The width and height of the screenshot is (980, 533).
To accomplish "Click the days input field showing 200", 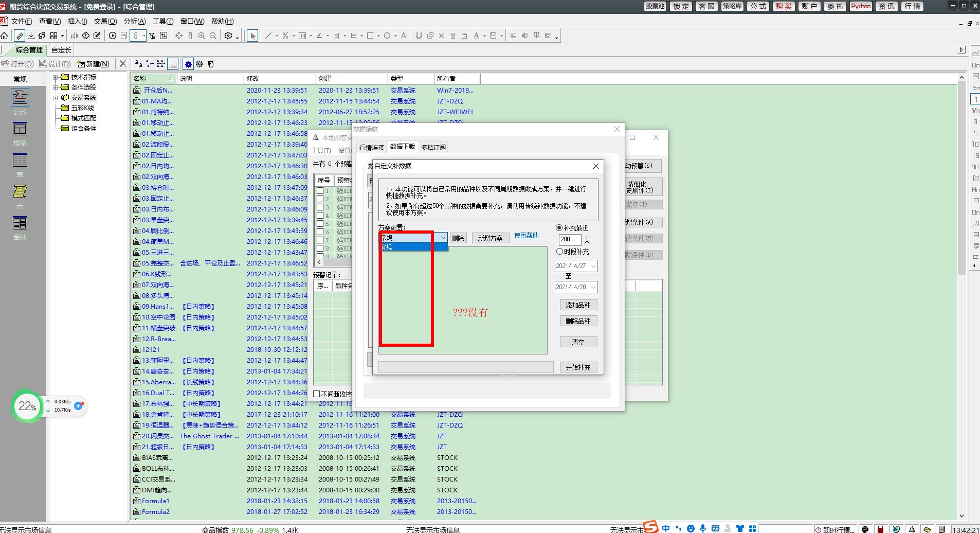I will click(x=570, y=239).
